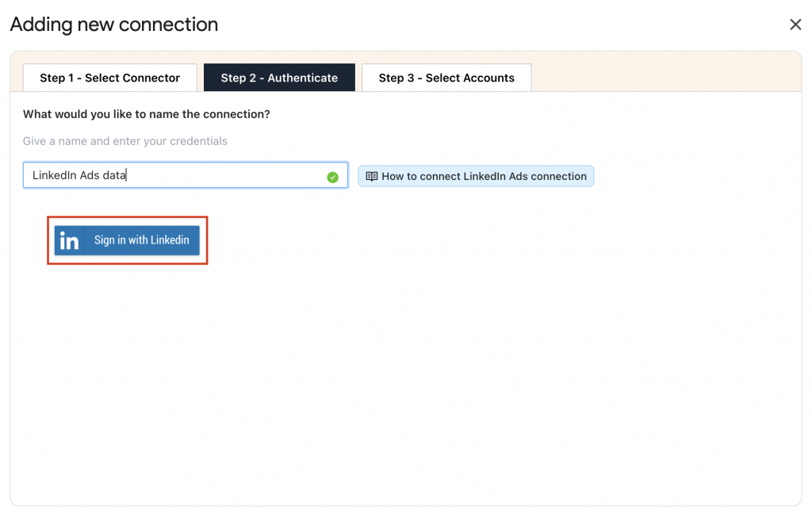The image size is (812, 517).
Task: Open the Step 3 - Select Accounts tab
Action: (x=446, y=78)
